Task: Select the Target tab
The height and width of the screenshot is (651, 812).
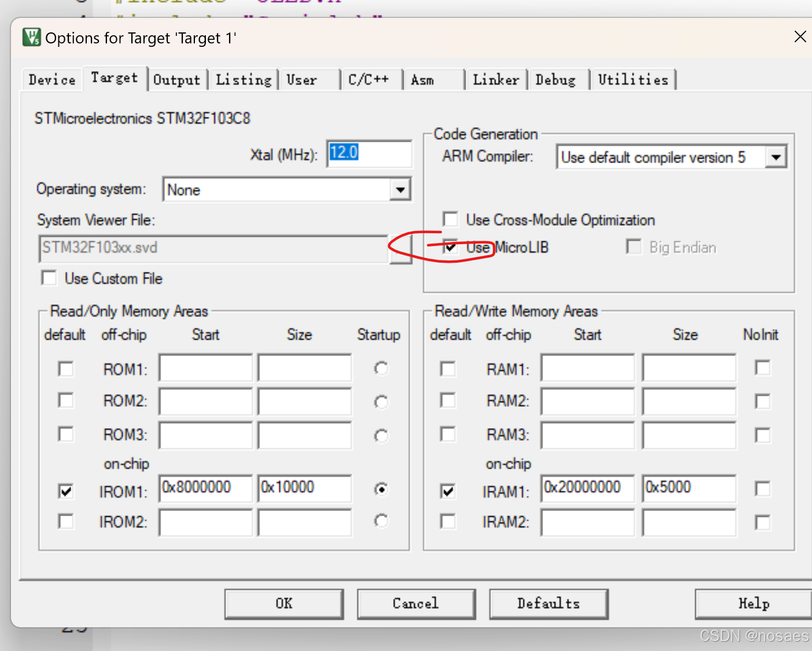Action: click(115, 78)
